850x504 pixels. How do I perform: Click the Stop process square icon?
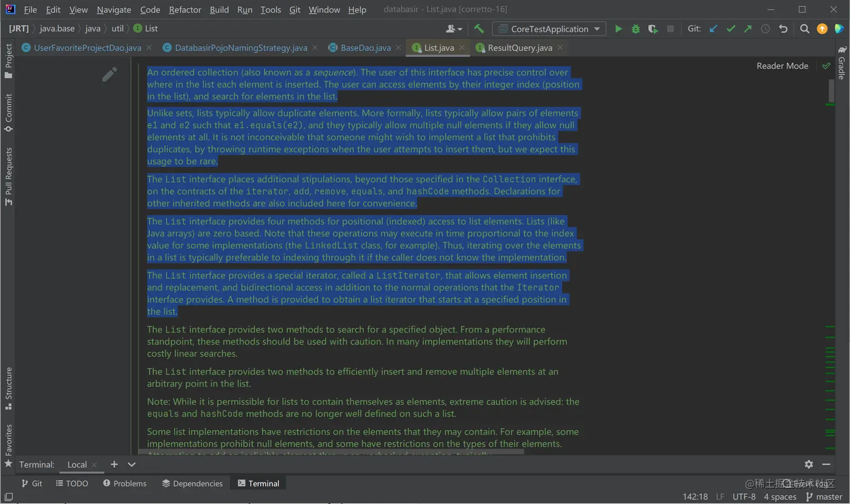click(670, 29)
